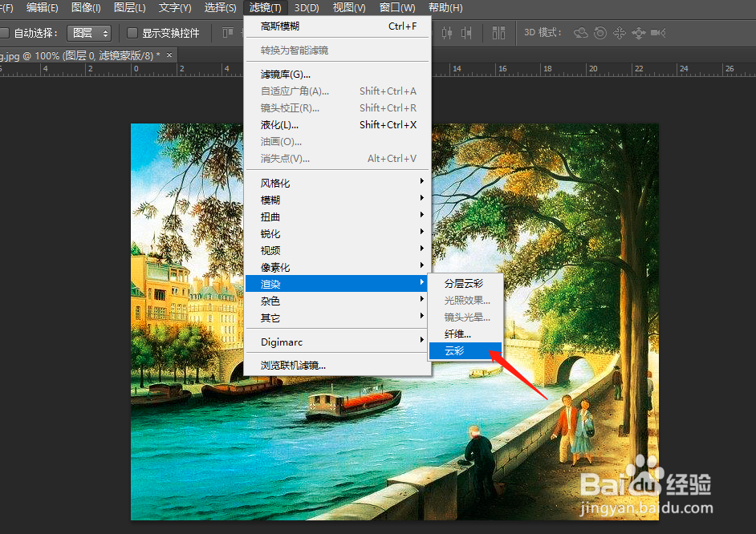This screenshot has height=534, width=756.
Task: Close the jpg document tab
Action: (169, 55)
